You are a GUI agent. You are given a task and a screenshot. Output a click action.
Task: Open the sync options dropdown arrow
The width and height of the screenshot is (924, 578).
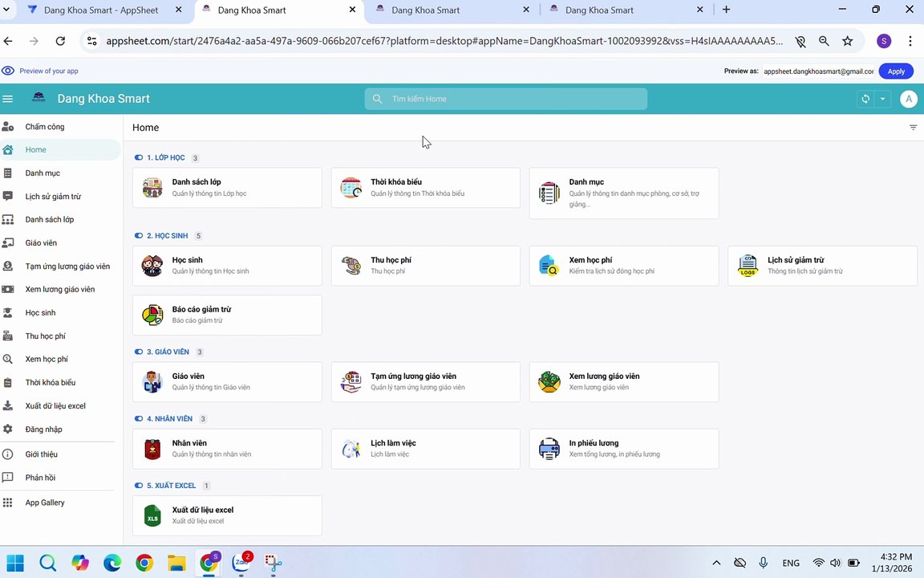coord(883,99)
